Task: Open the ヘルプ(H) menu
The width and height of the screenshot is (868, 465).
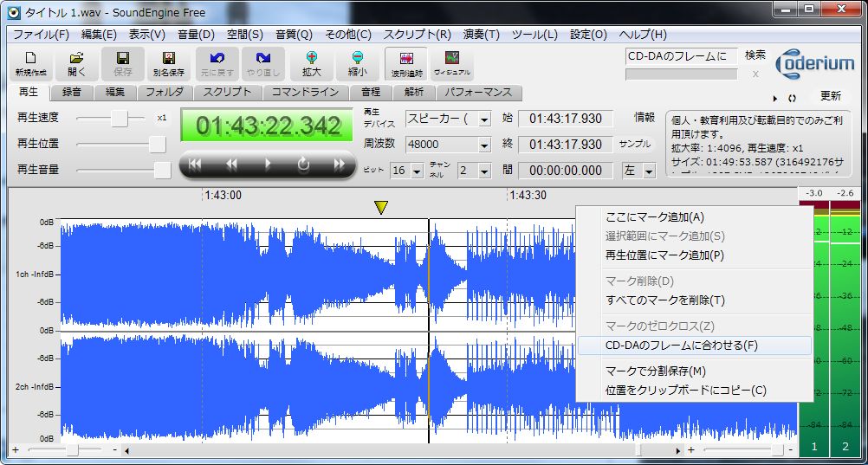Action: pyautogui.click(x=643, y=35)
